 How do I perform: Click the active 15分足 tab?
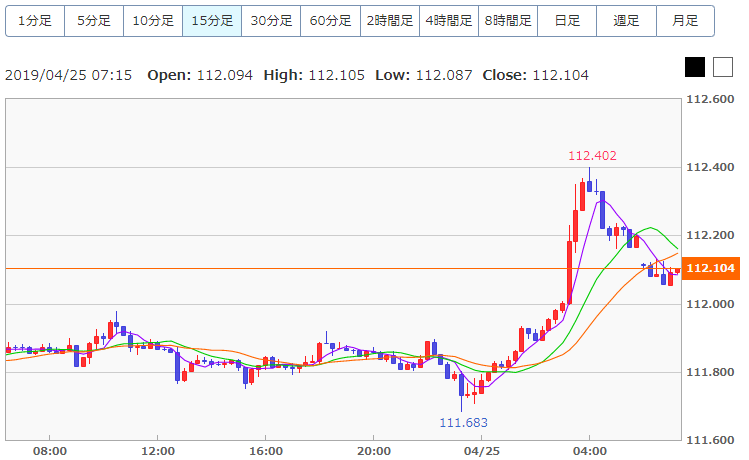click(212, 20)
